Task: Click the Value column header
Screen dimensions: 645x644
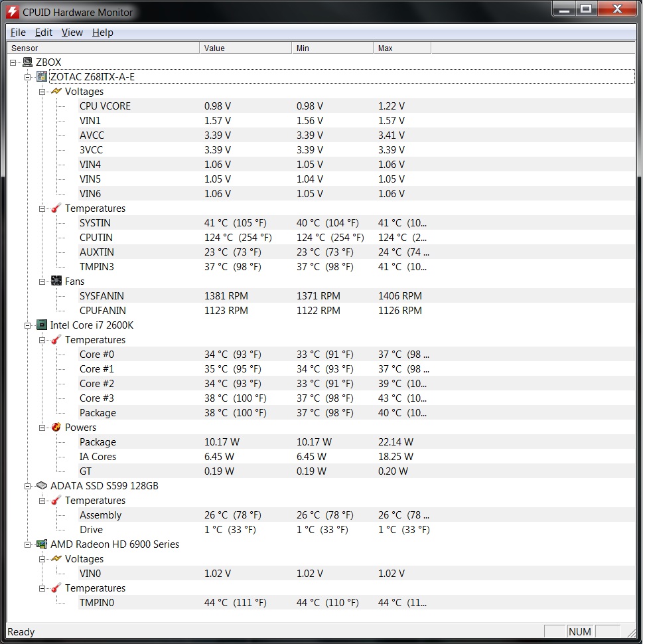Action: [246, 48]
